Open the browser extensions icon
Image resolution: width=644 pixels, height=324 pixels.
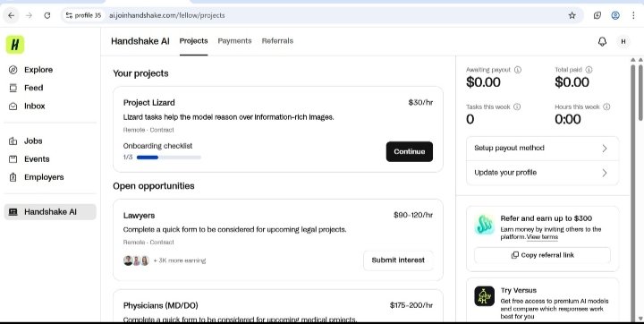coord(597,15)
